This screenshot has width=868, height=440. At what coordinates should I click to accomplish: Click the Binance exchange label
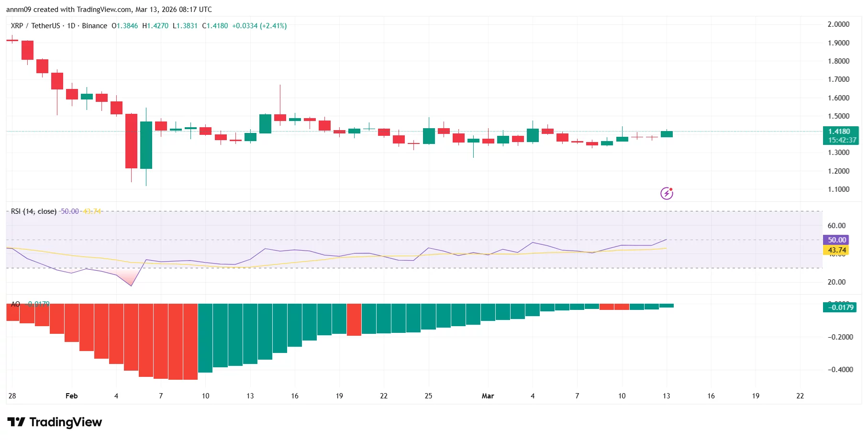coord(95,26)
